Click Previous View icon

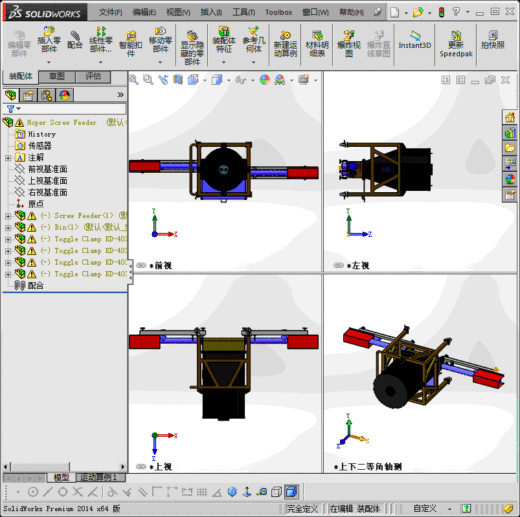point(163,80)
